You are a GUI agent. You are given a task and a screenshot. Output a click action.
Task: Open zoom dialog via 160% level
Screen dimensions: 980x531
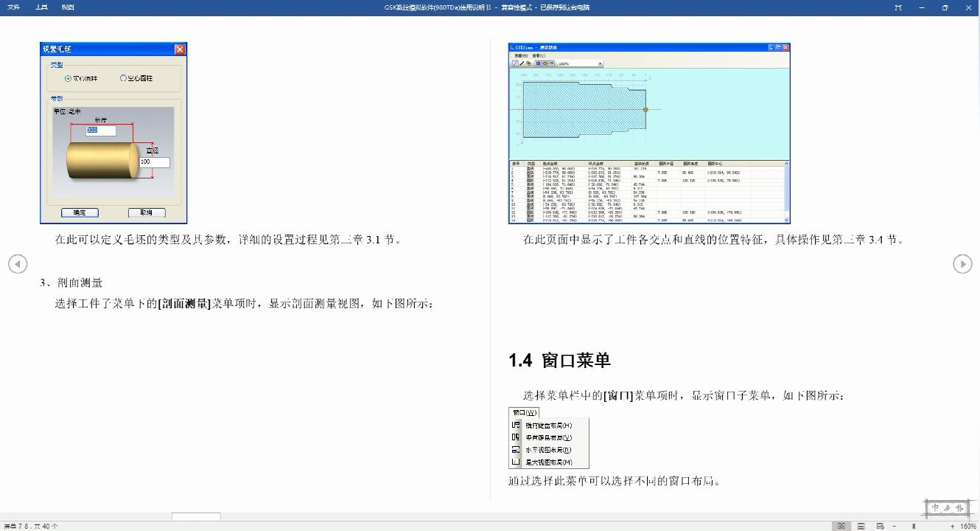click(x=968, y=526)
